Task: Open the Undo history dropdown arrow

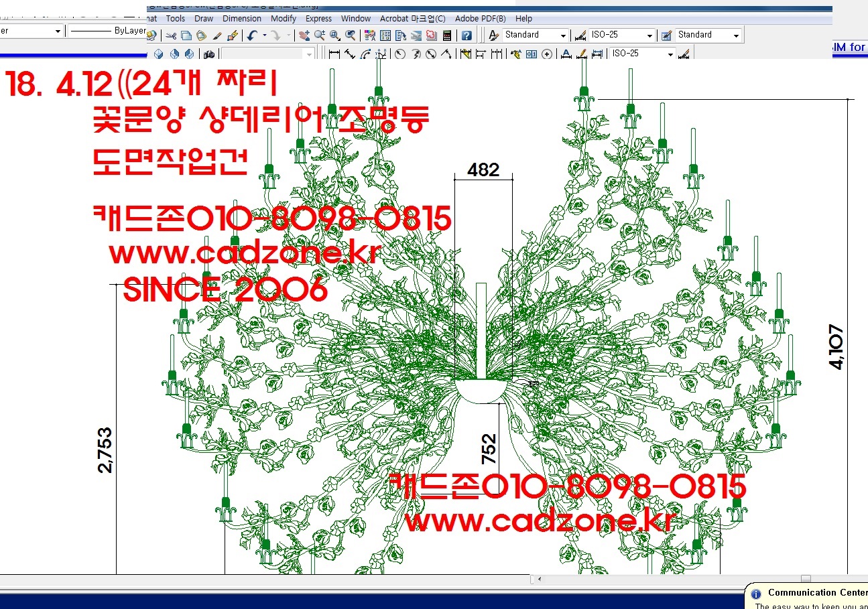Action: click(265, 36)
